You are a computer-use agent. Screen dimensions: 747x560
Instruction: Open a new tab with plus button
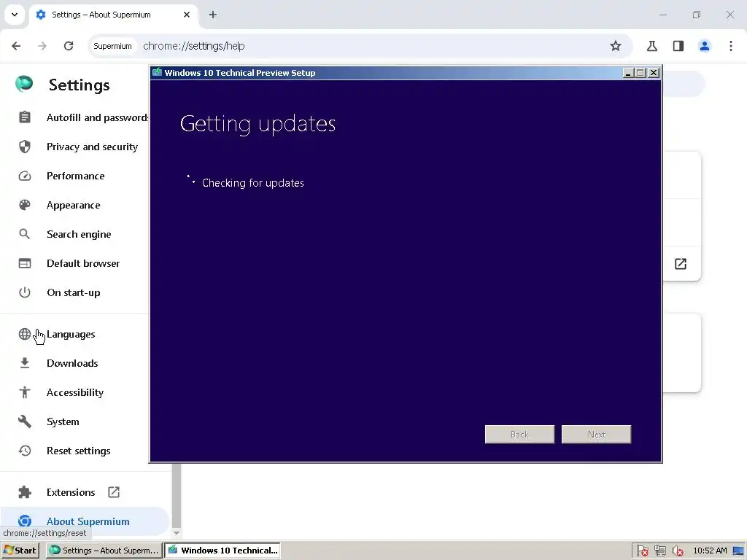213,15
